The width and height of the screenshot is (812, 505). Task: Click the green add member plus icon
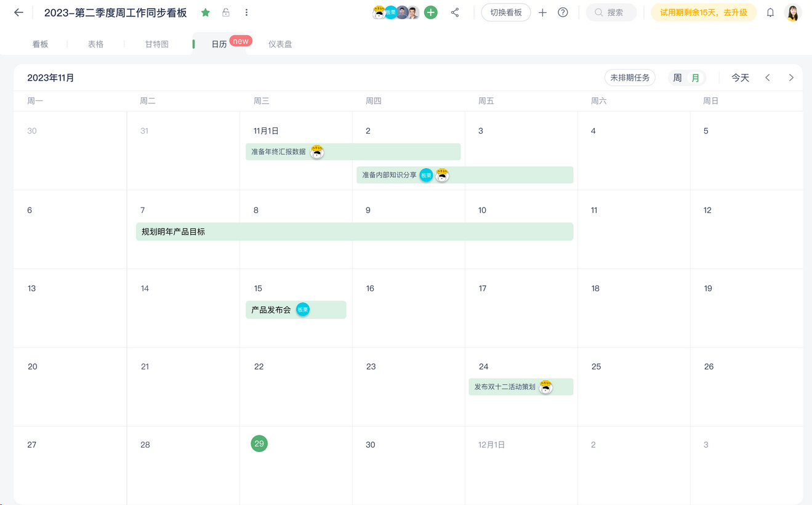[x=431, y=12]
